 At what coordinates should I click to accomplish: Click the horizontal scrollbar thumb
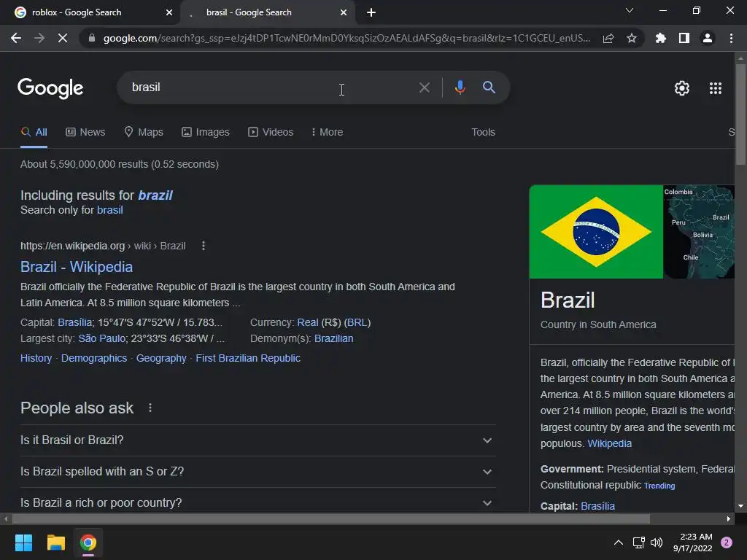pyautogui.click(x=331, y=518)
